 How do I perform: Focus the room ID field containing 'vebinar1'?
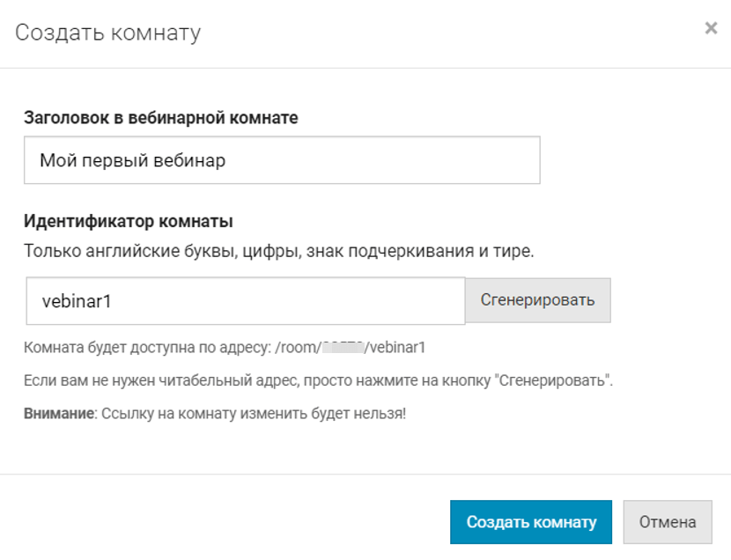[245, 301]
